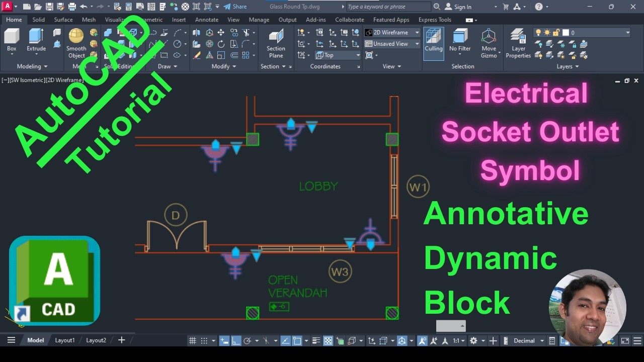Open the AutoCAD application menu logo
The image size is (644, 362).
(8, 7)
